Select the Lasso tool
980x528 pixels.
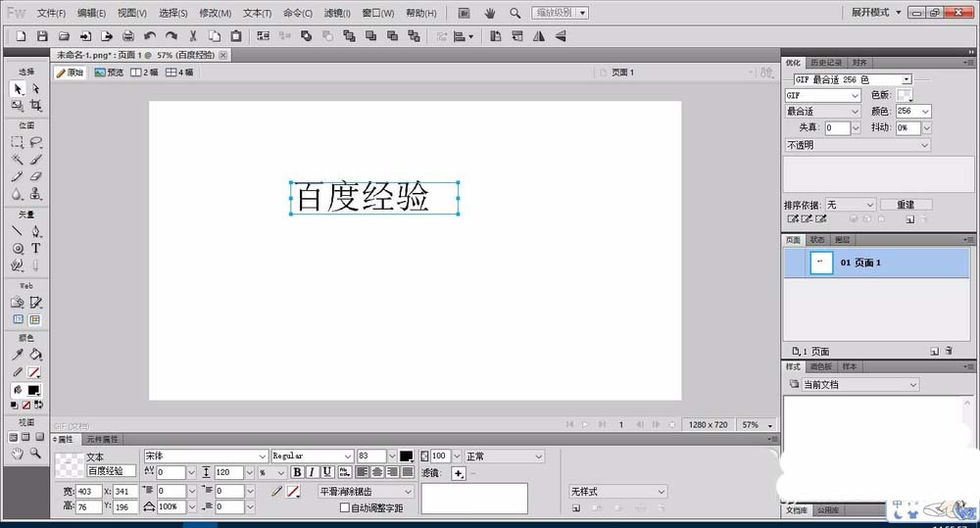pyautogui.click(x=35, y=142)
